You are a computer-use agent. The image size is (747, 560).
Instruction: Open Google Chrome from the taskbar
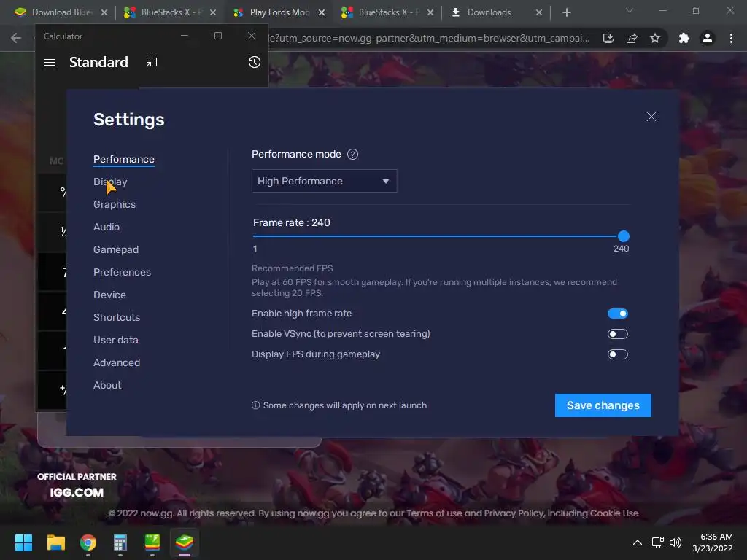click(88, 542)
